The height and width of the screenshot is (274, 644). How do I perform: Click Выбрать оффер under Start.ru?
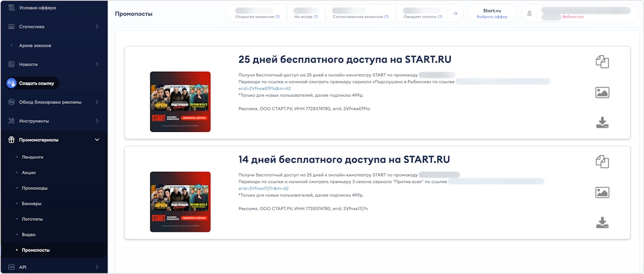(x=491, y=17)
